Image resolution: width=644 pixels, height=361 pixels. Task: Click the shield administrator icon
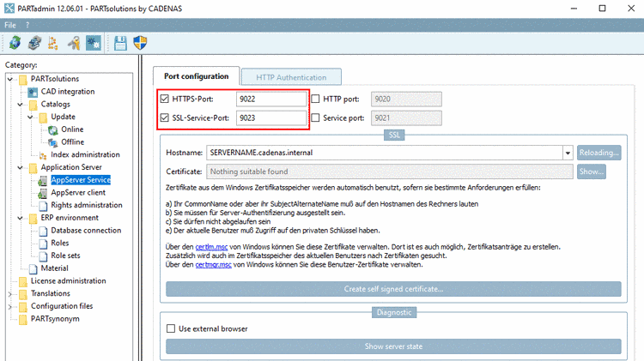point(141,43)
